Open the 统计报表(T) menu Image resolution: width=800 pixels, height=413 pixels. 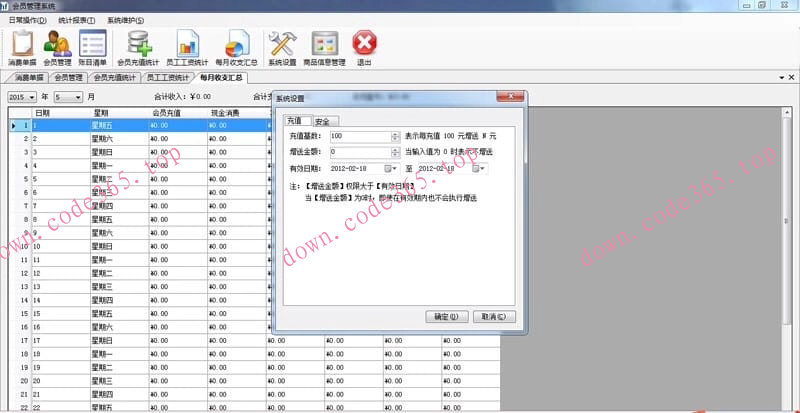(x=77, y=20)
